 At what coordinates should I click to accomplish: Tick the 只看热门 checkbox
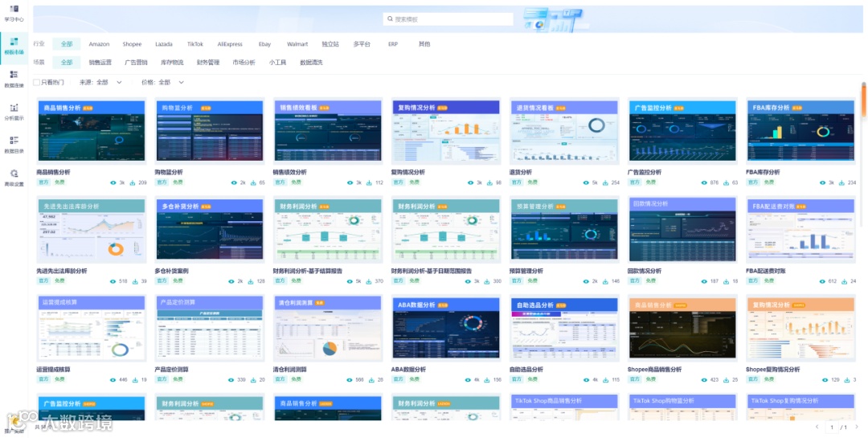(36, 82)
